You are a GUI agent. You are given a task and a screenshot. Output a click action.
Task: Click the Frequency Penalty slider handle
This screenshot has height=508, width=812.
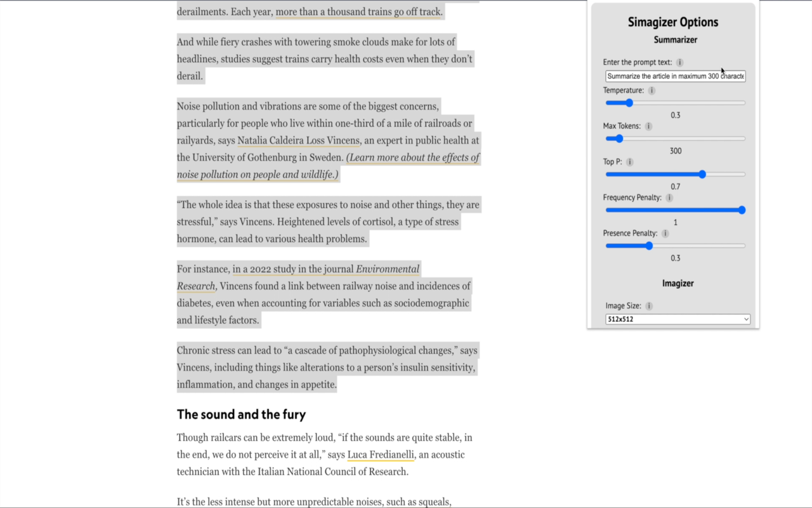click(742, 210)
